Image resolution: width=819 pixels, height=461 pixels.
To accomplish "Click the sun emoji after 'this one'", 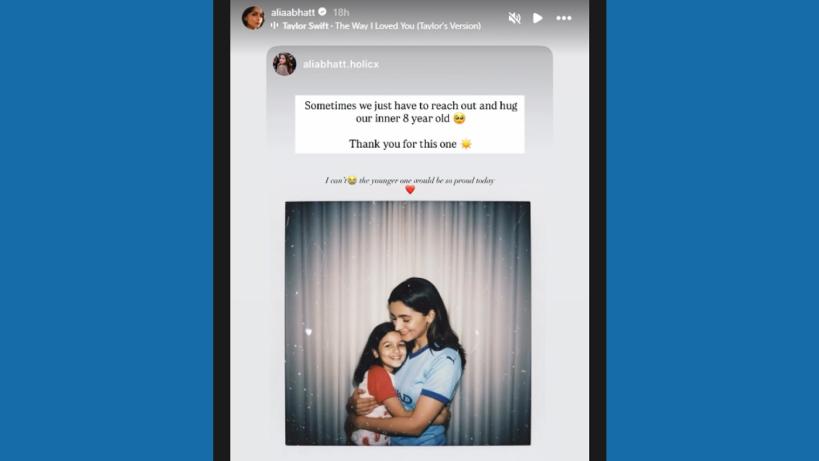I will (x=466, y=144).
